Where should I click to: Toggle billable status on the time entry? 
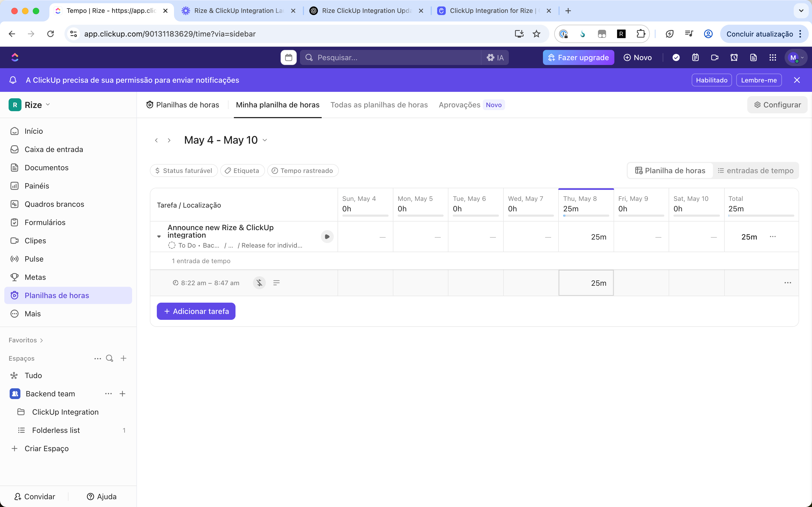coord(259,283)
